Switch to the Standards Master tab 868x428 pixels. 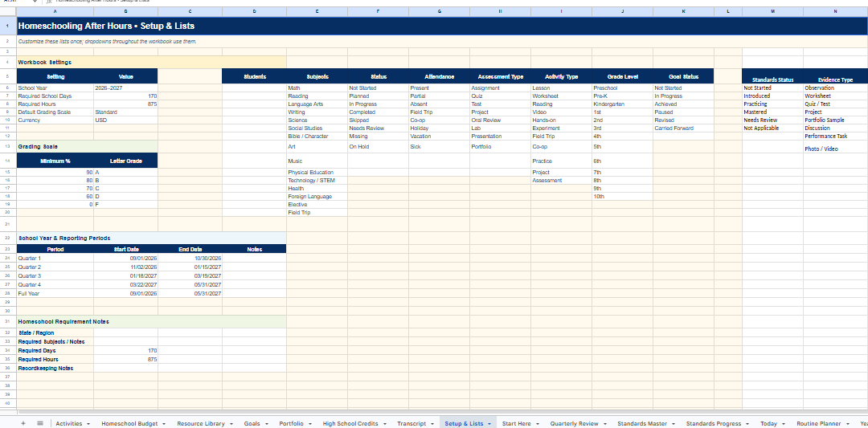pos(642,423)
